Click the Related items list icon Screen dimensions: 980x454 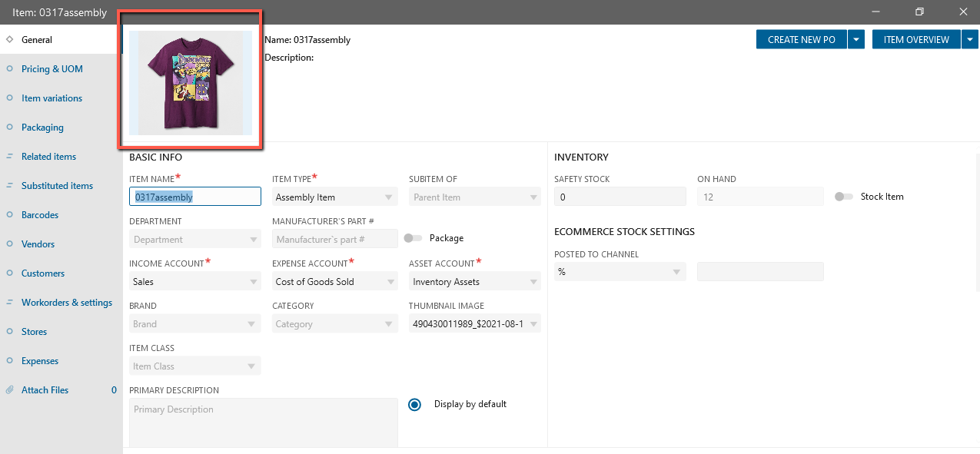[10, 157]
